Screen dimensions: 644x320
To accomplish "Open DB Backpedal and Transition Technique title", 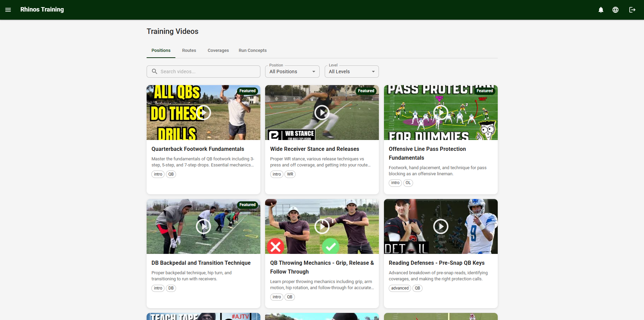I will tap(201, 263).
